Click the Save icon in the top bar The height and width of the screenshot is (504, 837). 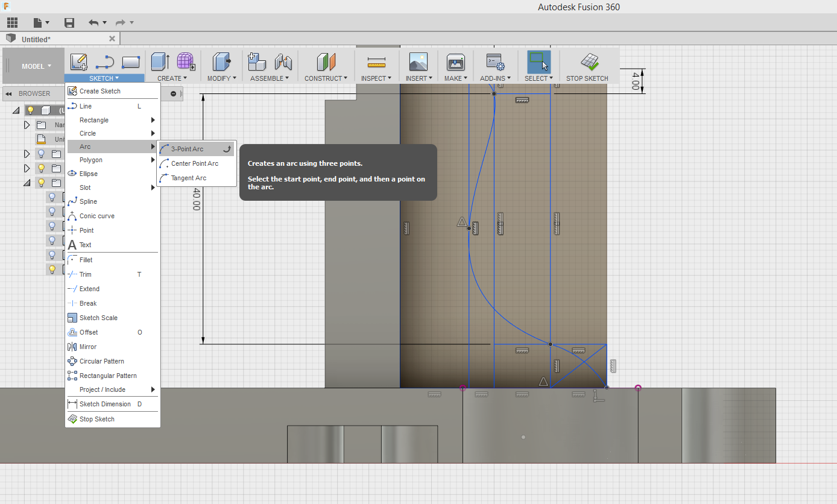[x=69, y=23]
